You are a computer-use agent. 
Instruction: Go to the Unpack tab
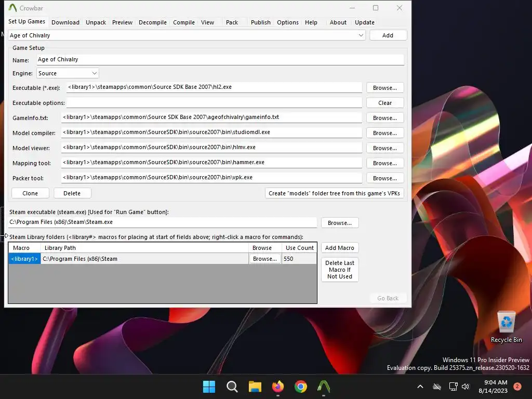(x=96, y=22)
